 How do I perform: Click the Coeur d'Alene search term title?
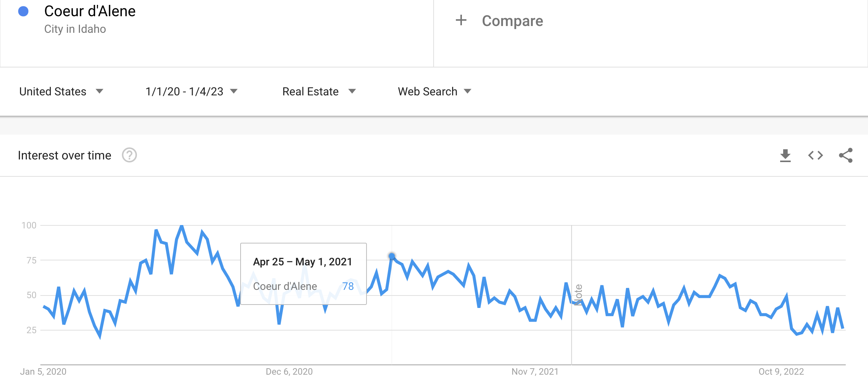[x=90, y=11]
